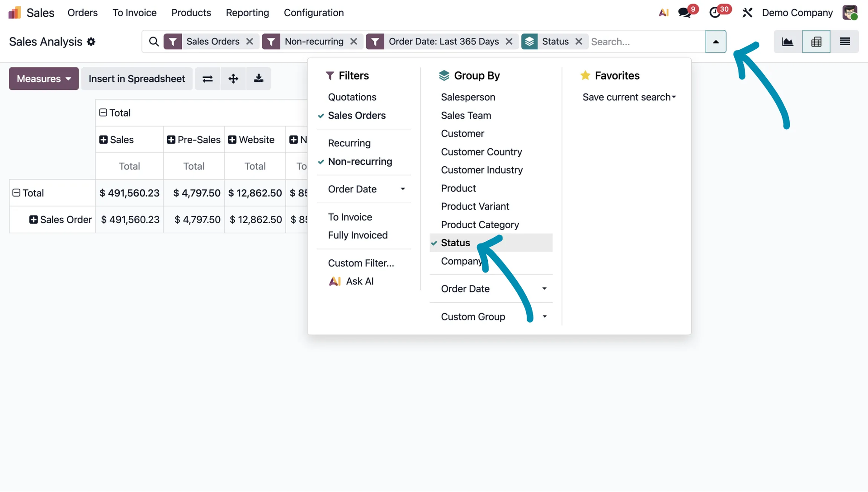Uncheck the Status group by option
This screenshot has width=868, height=492.
[455, 243]
